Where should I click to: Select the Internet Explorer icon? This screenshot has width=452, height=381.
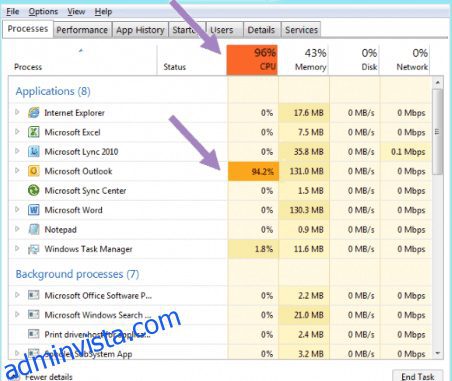point(34,113)
